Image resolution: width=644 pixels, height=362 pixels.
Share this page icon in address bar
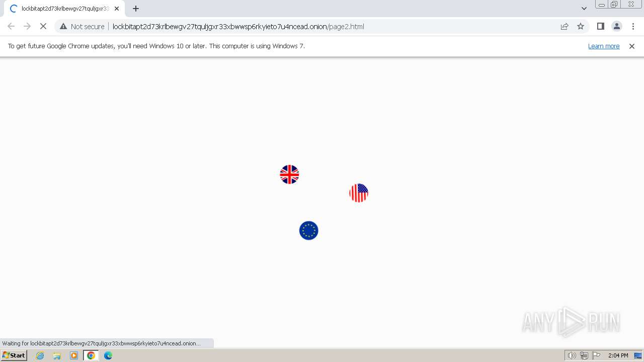pyautogui.click(x=565, y=26)
